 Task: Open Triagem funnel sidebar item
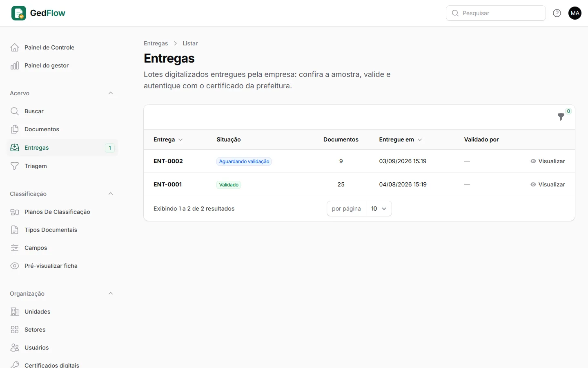pos(62,166)
